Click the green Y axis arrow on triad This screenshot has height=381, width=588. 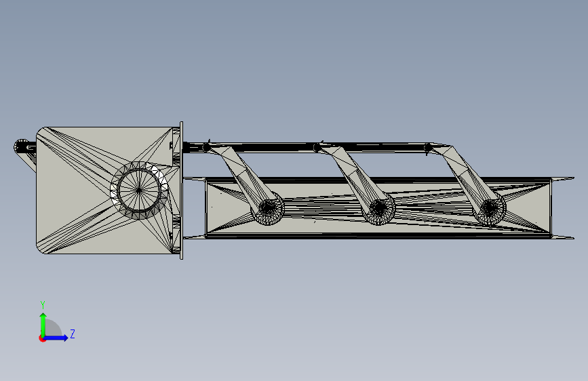coord(43,324)
